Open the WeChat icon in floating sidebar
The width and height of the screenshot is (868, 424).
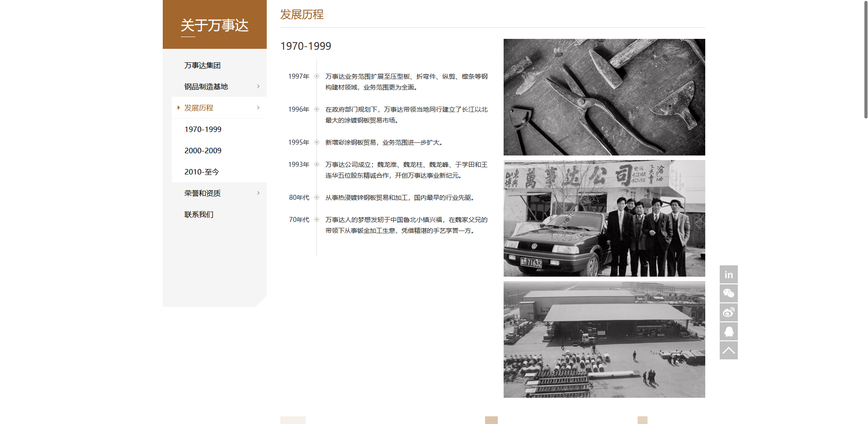coord(728,293)
